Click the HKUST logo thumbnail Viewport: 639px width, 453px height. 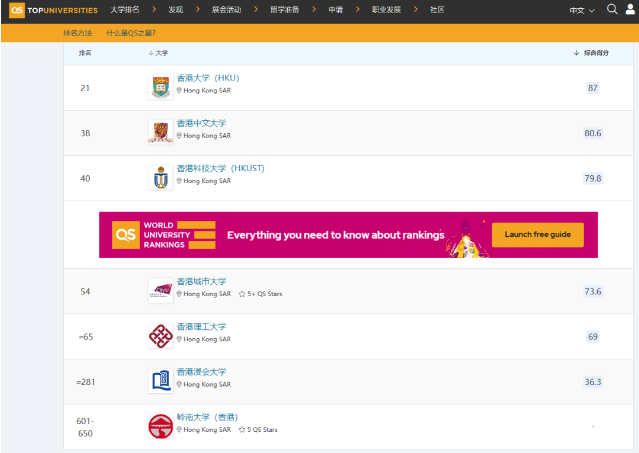(x=161, y=178)
